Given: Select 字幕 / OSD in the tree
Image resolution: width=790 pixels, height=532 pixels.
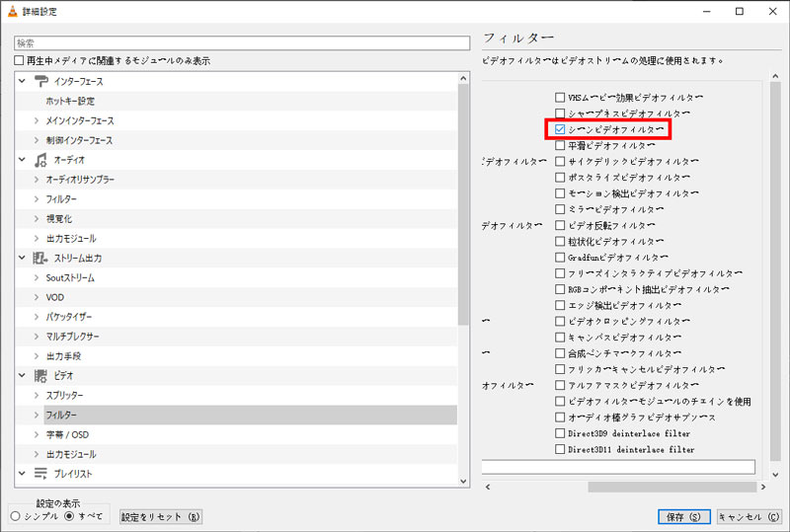Looking at the screenshot, I should pos(67,434).
